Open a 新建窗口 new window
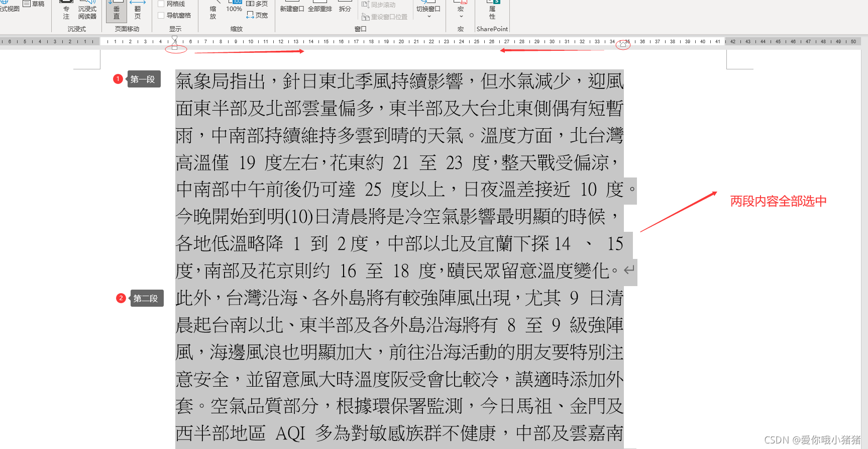This screenshot has width=868, height=449. coord(292,7)
